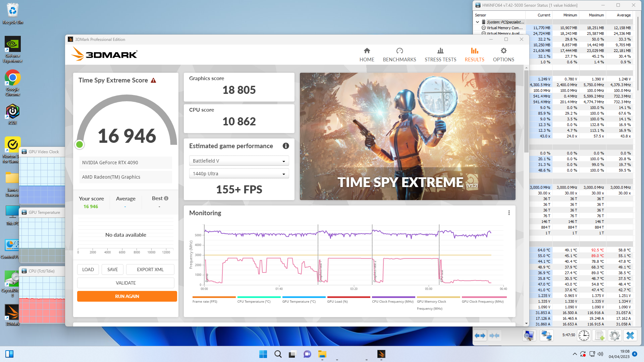
Task: Open HWiNFO sensor settings gear icon
Action: (x=614, y=336)
